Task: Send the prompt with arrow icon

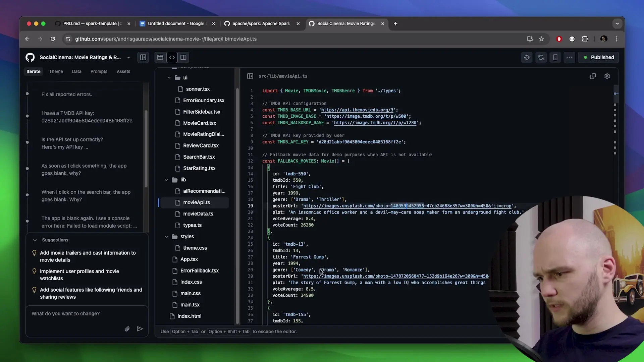Action: tap(140, 329)
